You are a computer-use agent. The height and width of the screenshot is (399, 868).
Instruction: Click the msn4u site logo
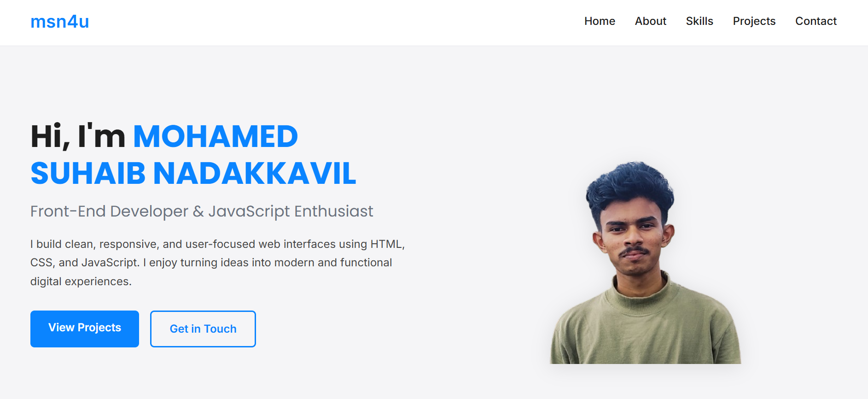pyautogui.click(x=59, y=22)
